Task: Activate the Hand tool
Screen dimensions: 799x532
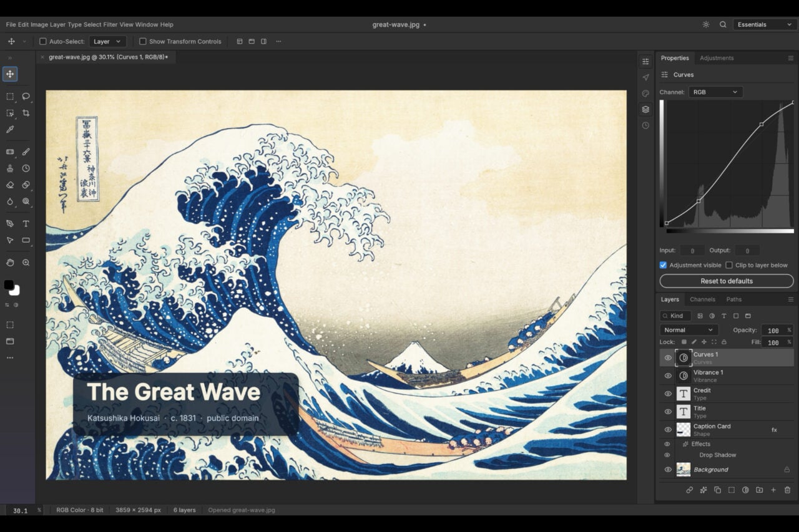Action: pyautogui.click(x=10, y=263)
